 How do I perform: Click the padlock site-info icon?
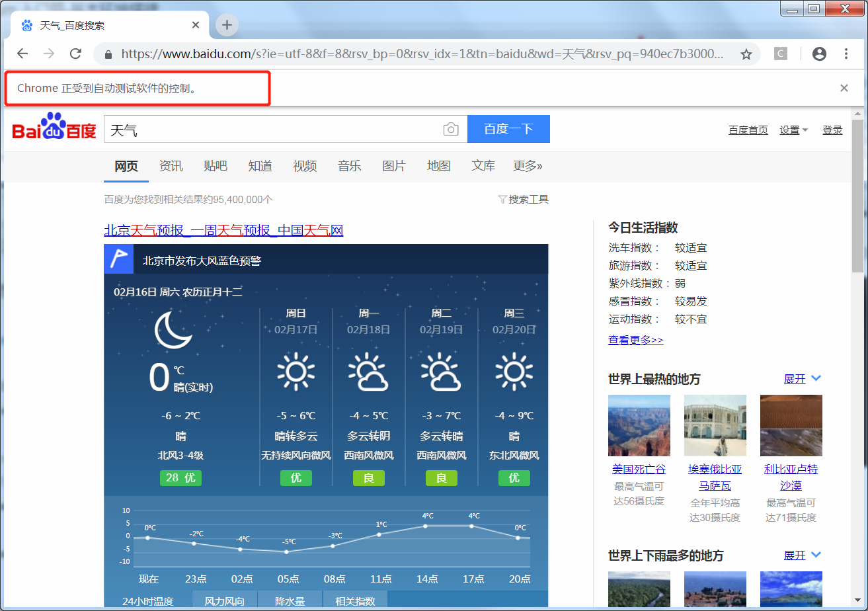107,54
